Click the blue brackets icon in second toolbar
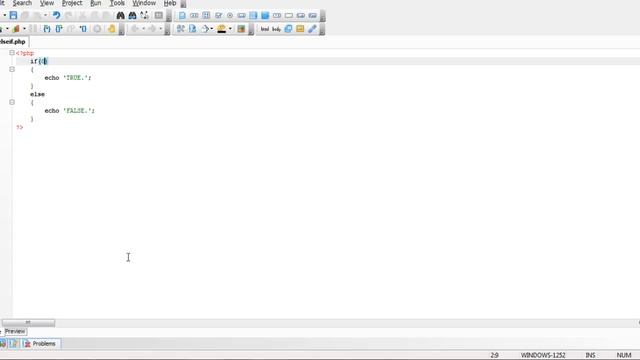Image resolution: width=640 pixels, height=360 pixels. (x=47, y=29)
